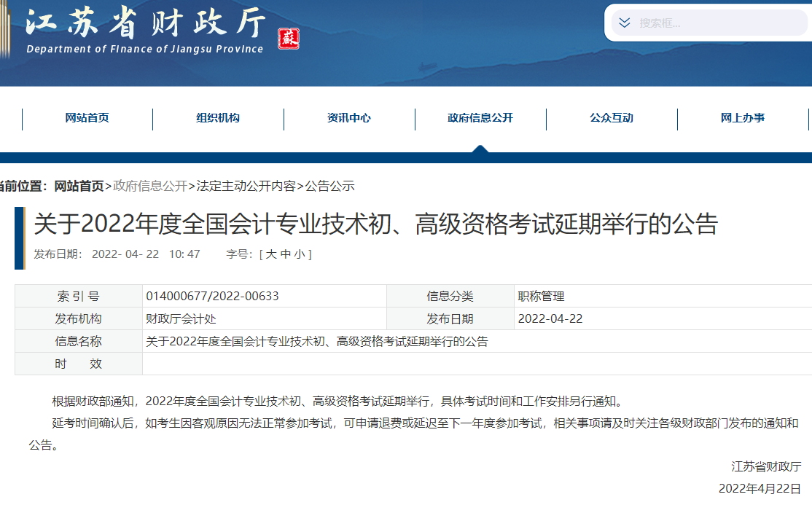The width and height of the screenshot is (812, 513).
Task: Click the 政府信息公开 breadcrumb link
Action: click(150, 186)
